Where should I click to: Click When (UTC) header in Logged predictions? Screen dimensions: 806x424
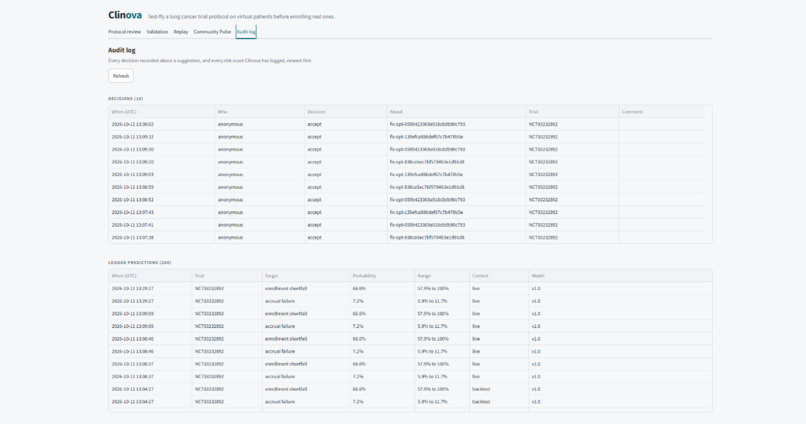tap(124, 276)
